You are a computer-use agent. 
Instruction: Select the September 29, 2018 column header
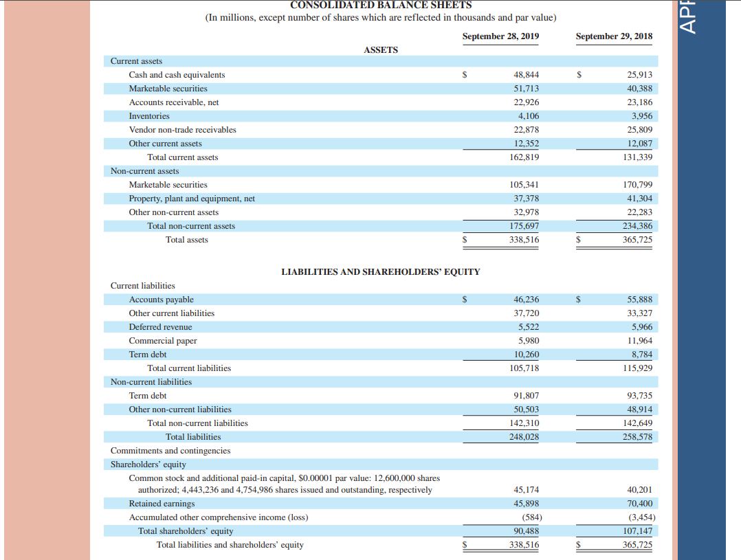(614, 36)
